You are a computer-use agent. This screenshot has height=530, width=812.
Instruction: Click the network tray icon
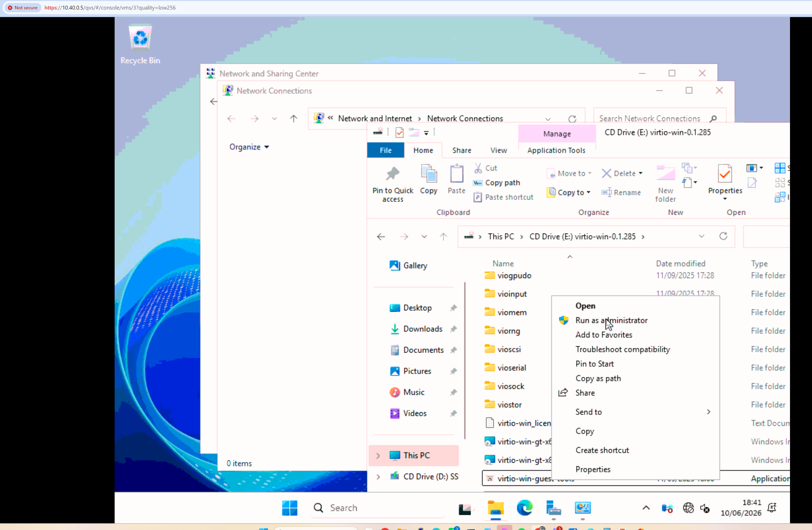click(x=688, y=508)
